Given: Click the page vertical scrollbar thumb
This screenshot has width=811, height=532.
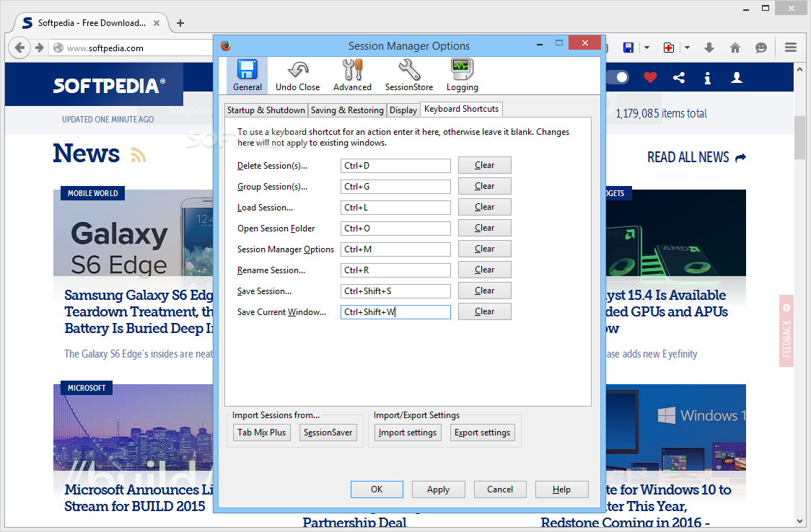Looking at the screenshot, I should [x=799, y=138].
